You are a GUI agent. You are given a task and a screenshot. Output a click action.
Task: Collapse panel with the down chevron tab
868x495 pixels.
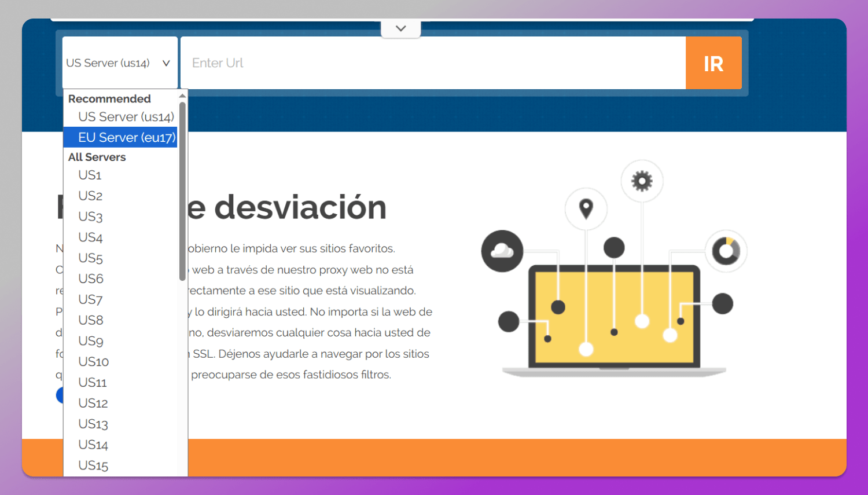[400, 28]
